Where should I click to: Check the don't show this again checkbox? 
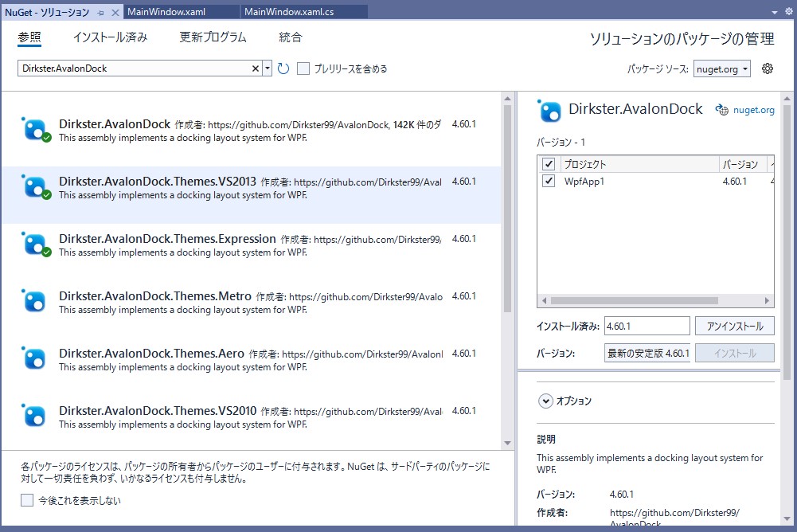[27, 500]
